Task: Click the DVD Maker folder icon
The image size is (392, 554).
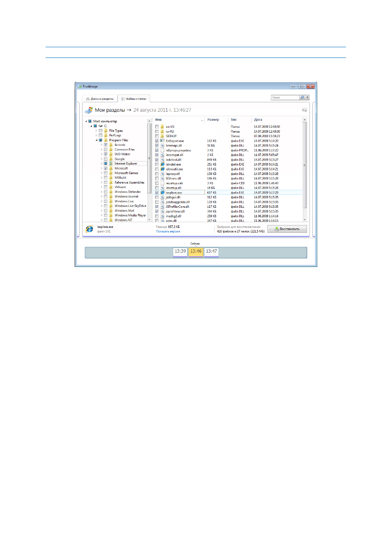Action: 111,154
